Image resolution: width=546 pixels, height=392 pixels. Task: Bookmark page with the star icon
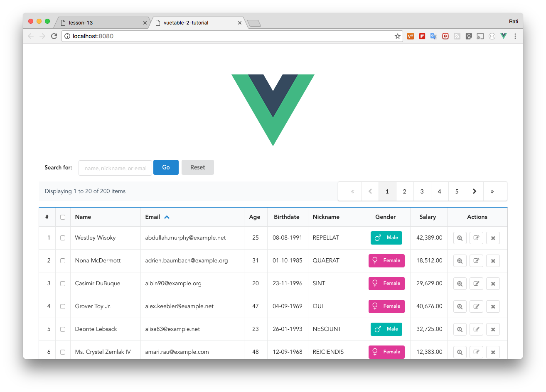click(x=398, y=36)
